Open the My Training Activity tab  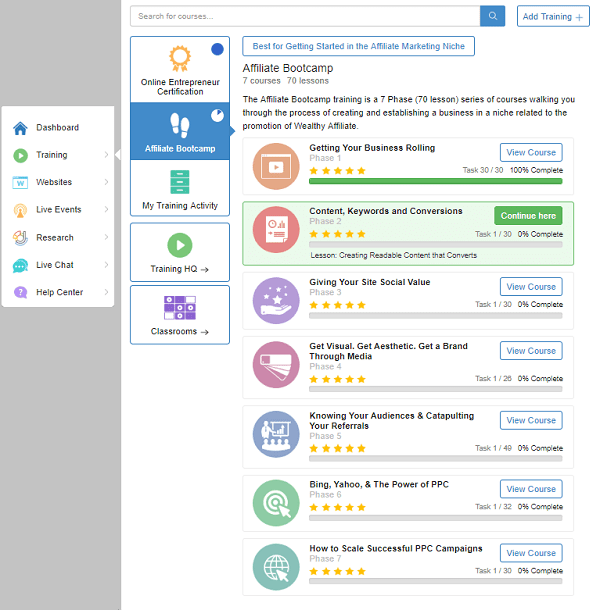(x=180, y=188)
